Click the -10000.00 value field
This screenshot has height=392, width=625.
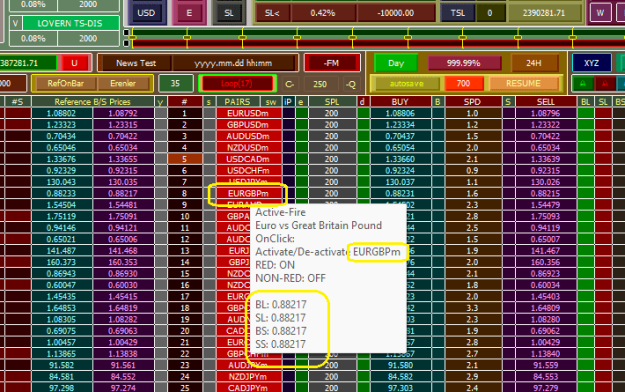[x=396, y=13]
